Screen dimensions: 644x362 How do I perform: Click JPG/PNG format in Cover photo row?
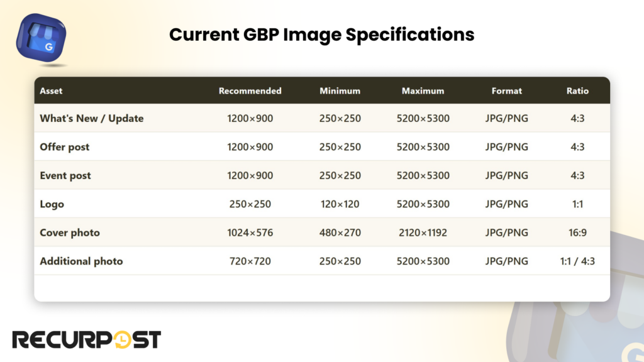tap(506, 233)
